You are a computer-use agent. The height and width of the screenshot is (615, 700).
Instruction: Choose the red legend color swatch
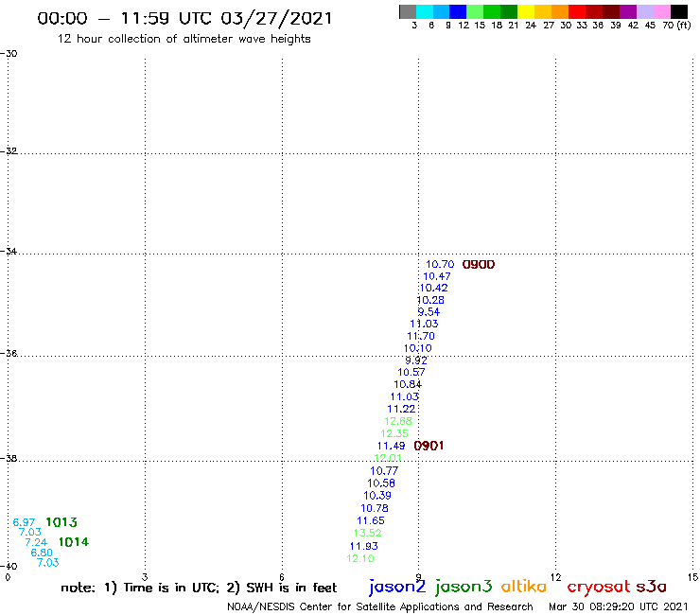577,11
